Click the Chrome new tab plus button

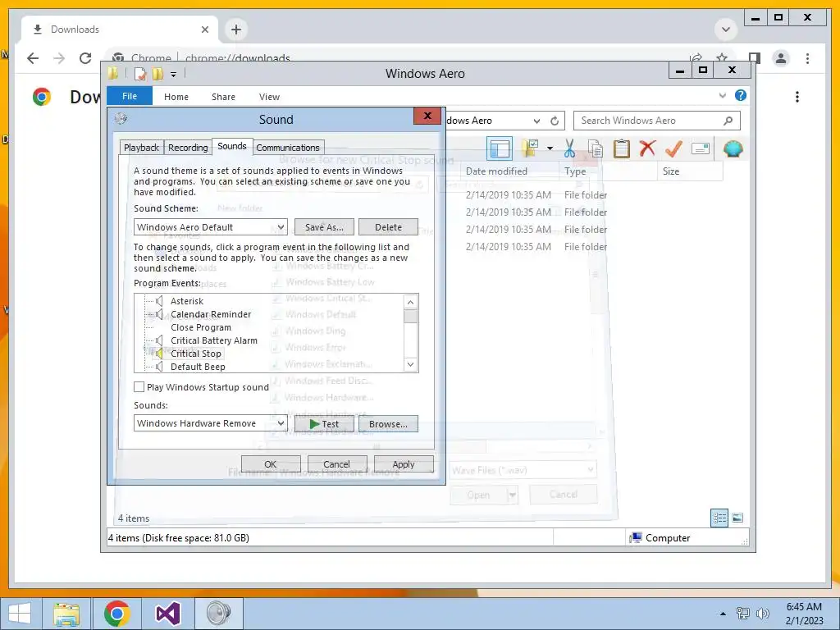(x=236, y=30)
